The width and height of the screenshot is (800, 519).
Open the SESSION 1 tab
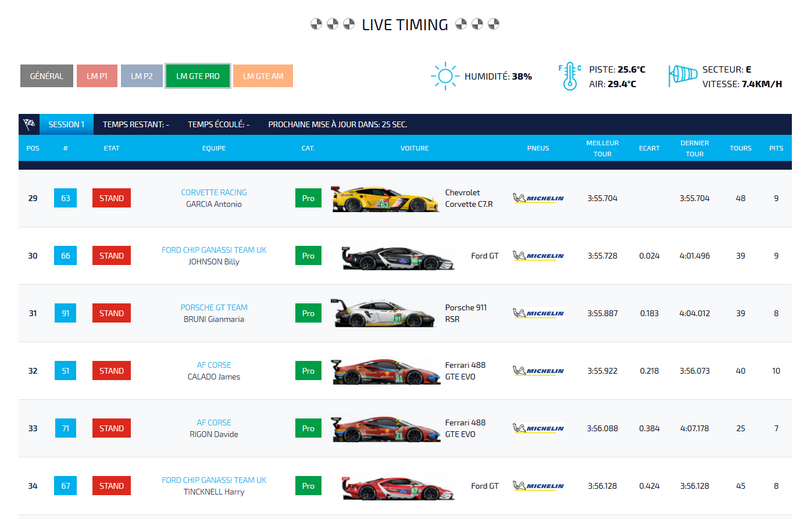pyautogui.click(x=66, y=124)
